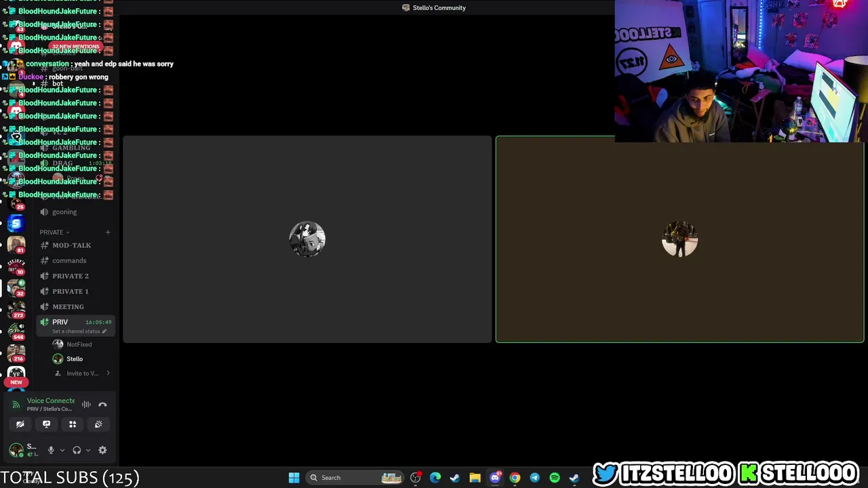
Task: Open the Invite to Voice row
Action: (81, 373)
